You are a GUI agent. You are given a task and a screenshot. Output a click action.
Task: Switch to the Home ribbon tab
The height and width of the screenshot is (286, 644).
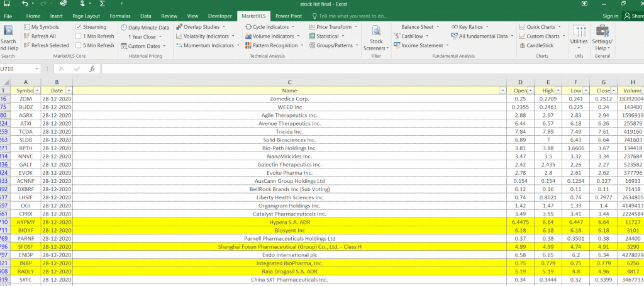coord(33,16)
